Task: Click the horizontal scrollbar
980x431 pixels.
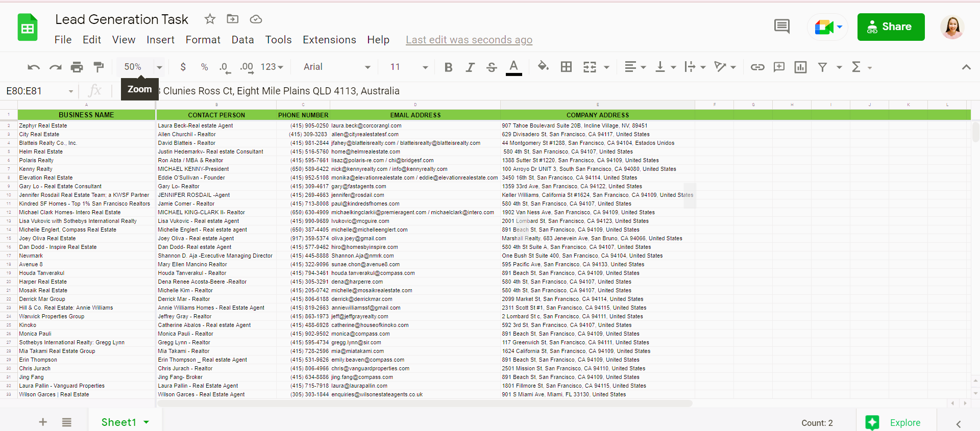Action: click(x=425, y=403)
